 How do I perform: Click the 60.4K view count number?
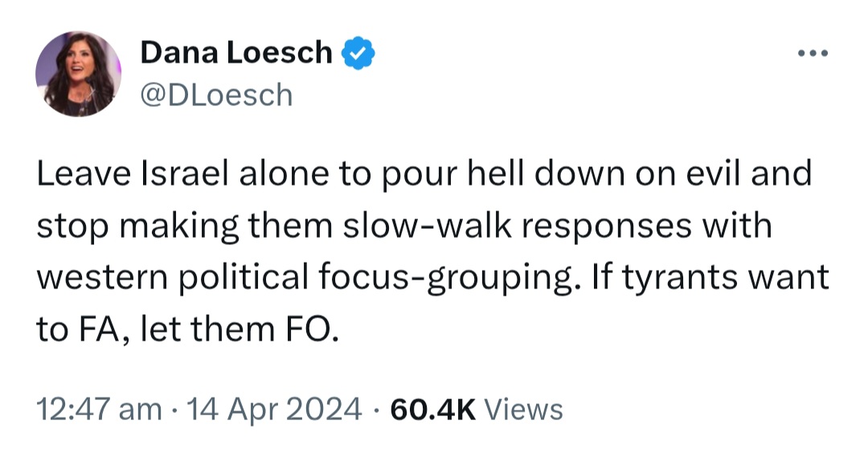point(432,410)
